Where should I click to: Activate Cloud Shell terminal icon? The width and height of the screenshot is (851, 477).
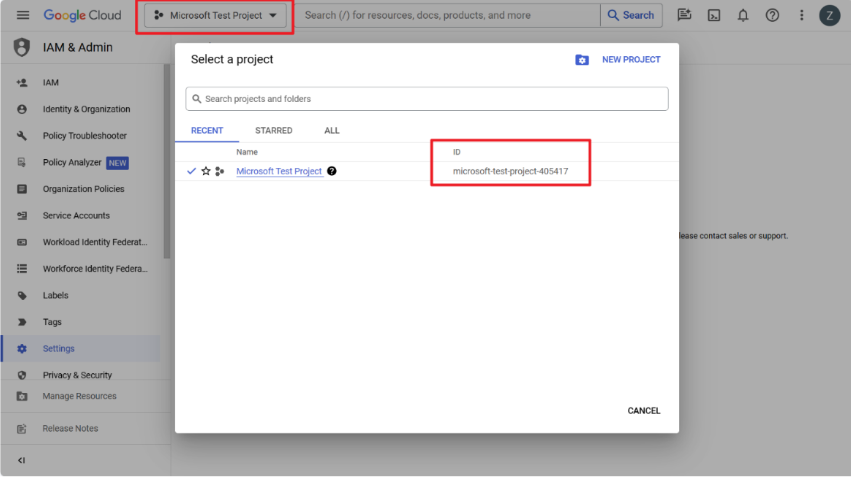click(714, 15)
